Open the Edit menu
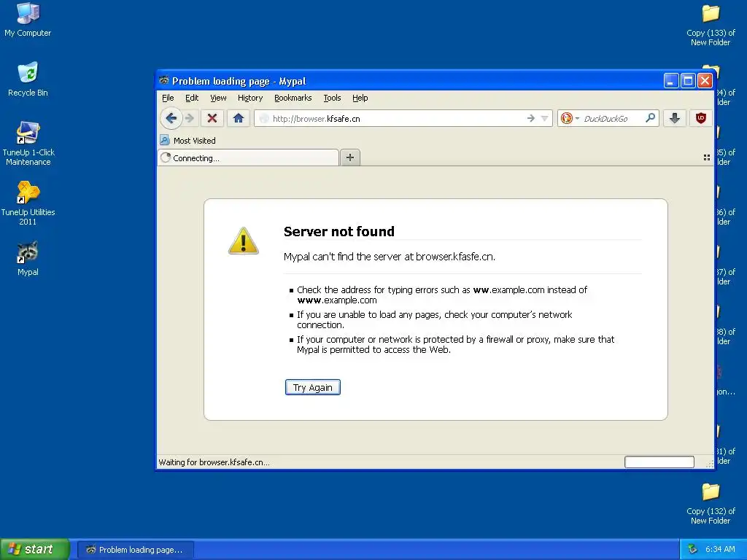747x560 pixels. (192, 98)
